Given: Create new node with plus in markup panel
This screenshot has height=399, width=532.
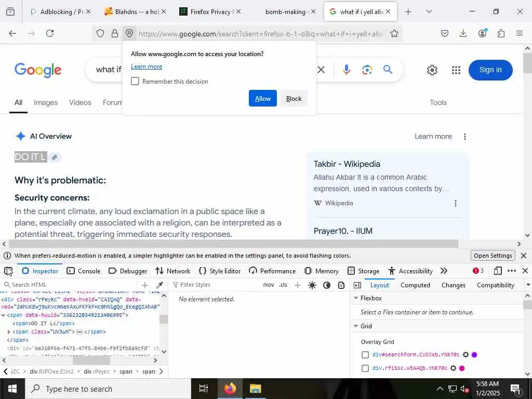Looking at the screenshot, I should pos(145,285).
